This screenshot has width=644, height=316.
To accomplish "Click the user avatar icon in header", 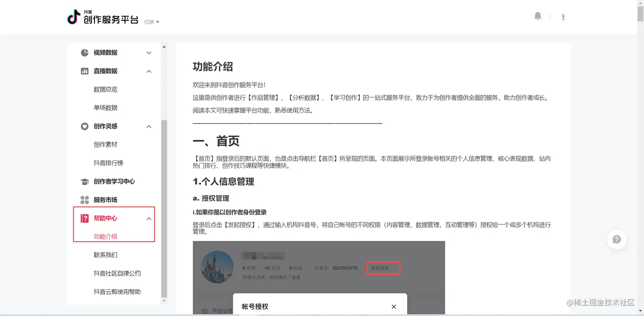I will 563,17.
